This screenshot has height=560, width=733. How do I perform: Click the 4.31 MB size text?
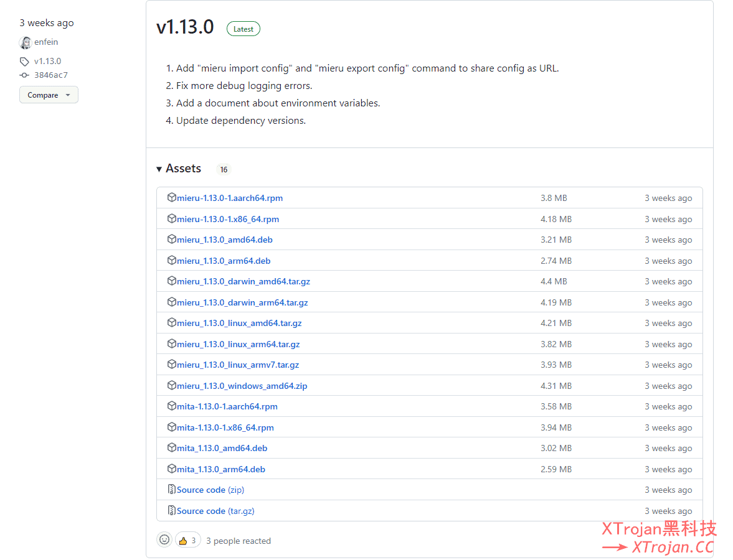(556, 386)
